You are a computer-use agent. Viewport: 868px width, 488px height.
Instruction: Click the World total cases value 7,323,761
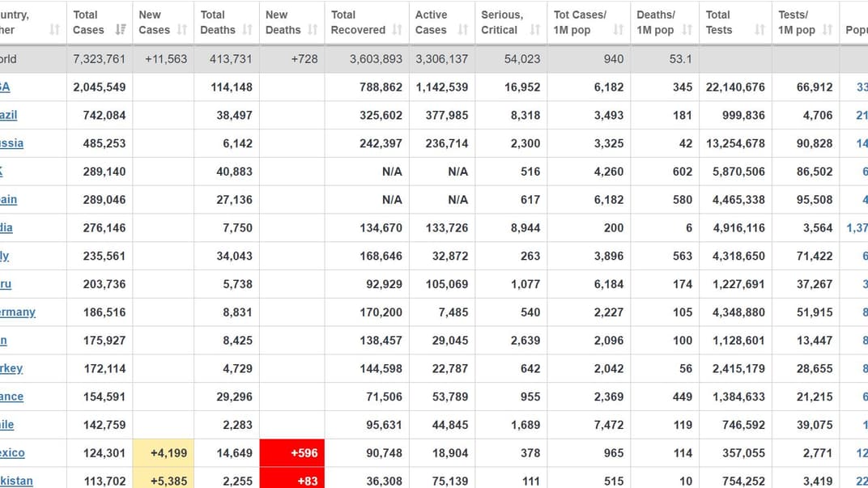coord(99,59)
